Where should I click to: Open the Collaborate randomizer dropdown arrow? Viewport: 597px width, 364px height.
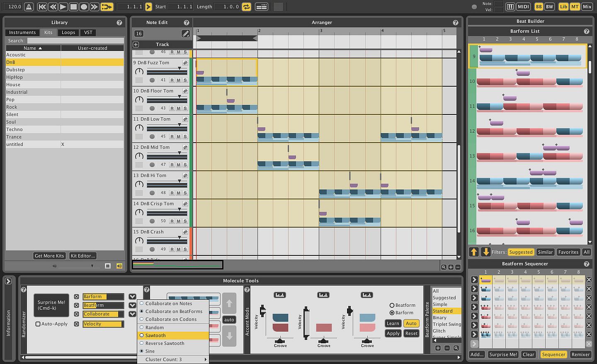click(x=132, y=314)
